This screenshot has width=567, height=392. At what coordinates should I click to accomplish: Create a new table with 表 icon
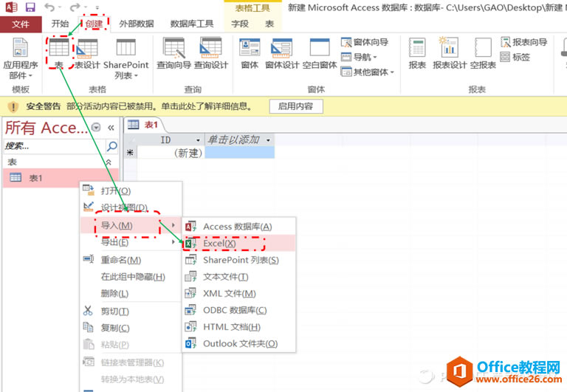(x=59, y=53)
